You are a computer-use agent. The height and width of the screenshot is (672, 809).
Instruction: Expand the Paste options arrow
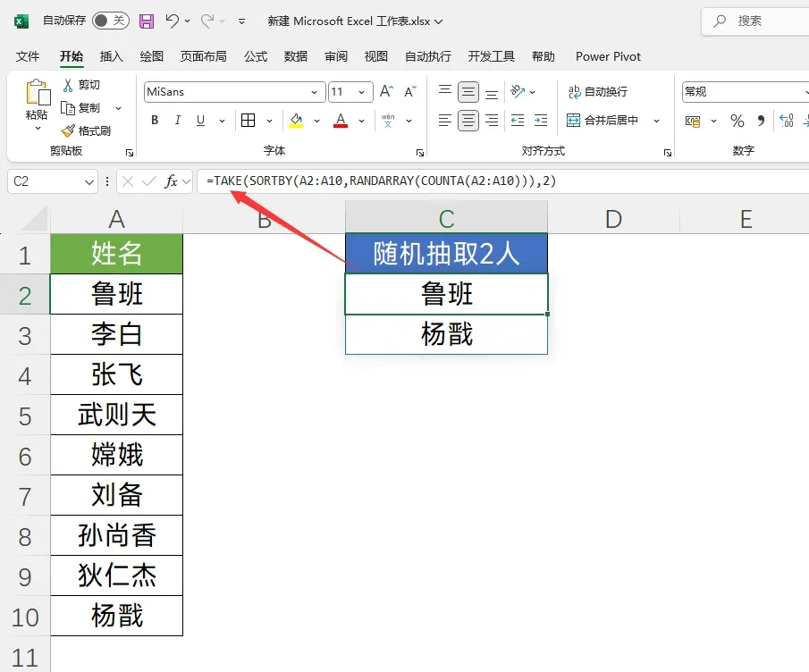(x=38, y=128)
